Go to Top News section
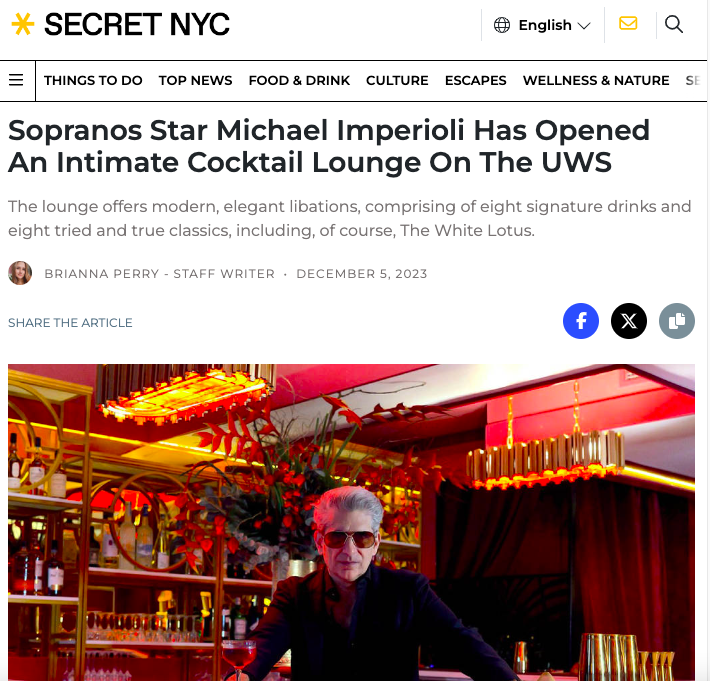This screenshot has height=681, width=710. click(x=195, y=80)
